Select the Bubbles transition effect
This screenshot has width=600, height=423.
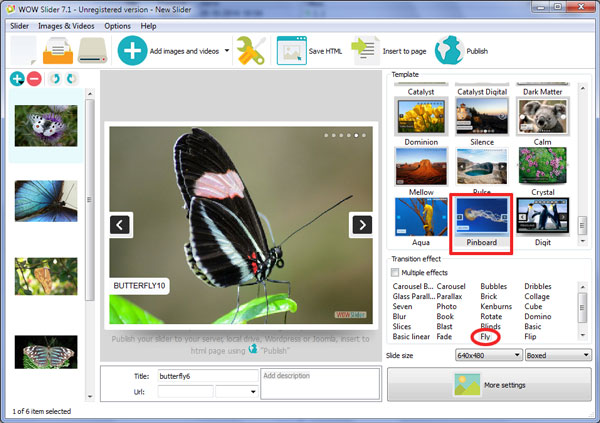tap(493, 286)
